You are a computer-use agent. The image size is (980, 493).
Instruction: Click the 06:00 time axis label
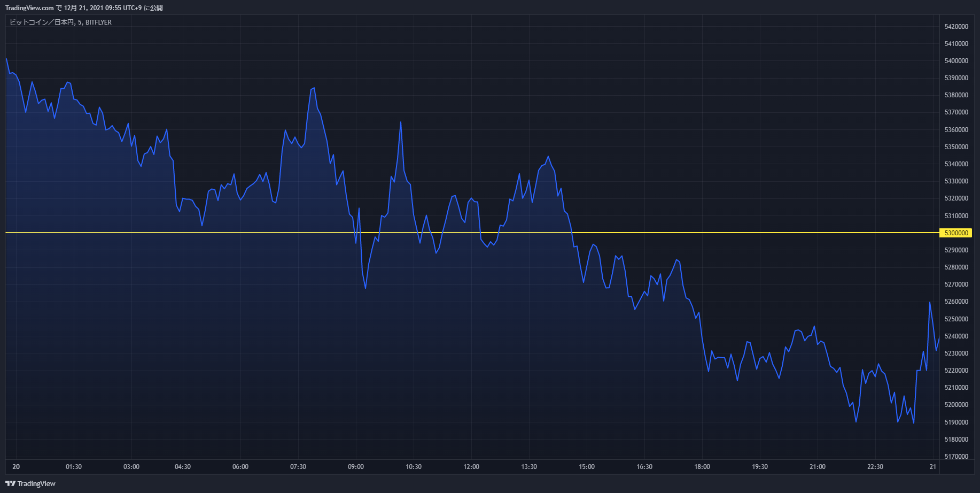240,467
